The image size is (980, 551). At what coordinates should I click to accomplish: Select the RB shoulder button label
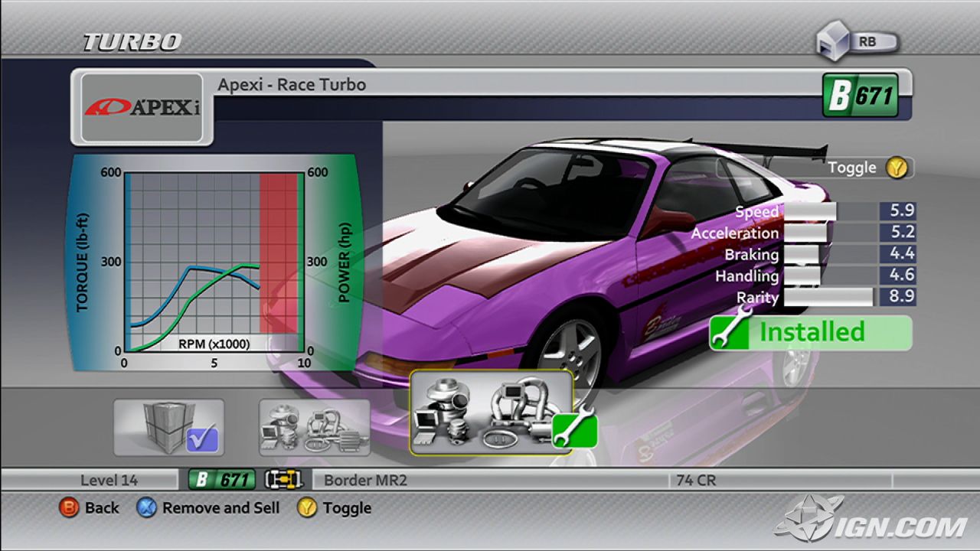[869, 42]
